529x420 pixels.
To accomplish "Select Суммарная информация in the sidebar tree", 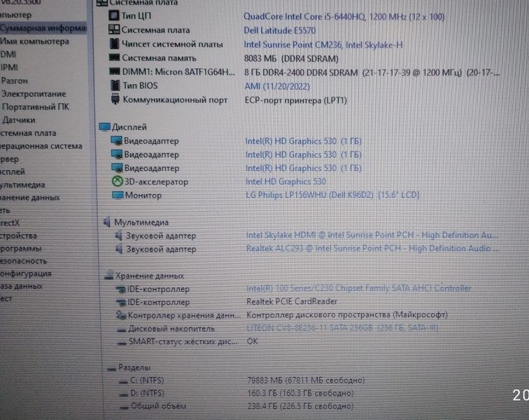I will pos(43,28).
